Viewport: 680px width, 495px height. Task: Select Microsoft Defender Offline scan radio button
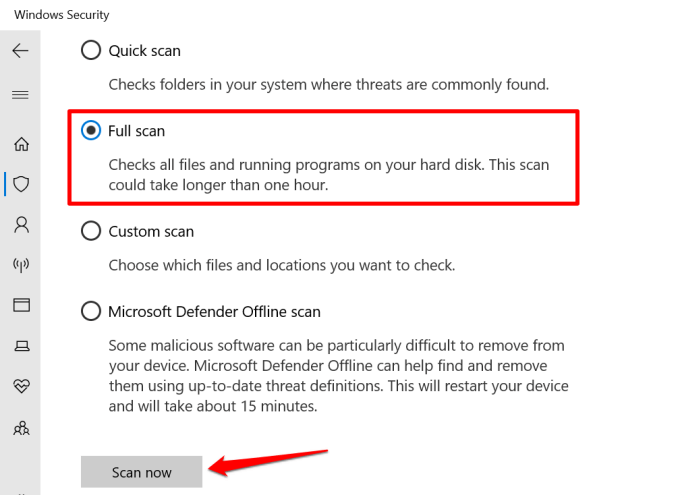click(91, 312)
